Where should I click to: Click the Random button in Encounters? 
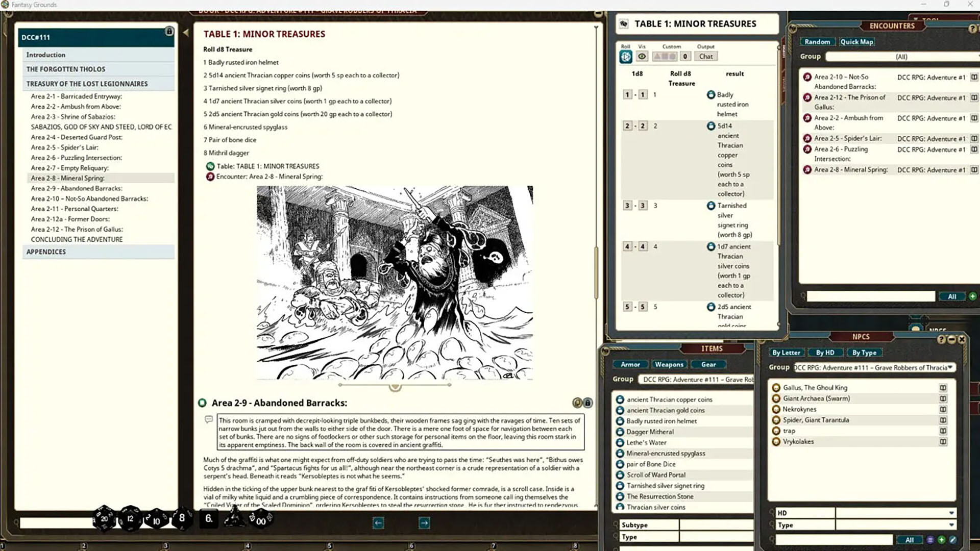817,42
